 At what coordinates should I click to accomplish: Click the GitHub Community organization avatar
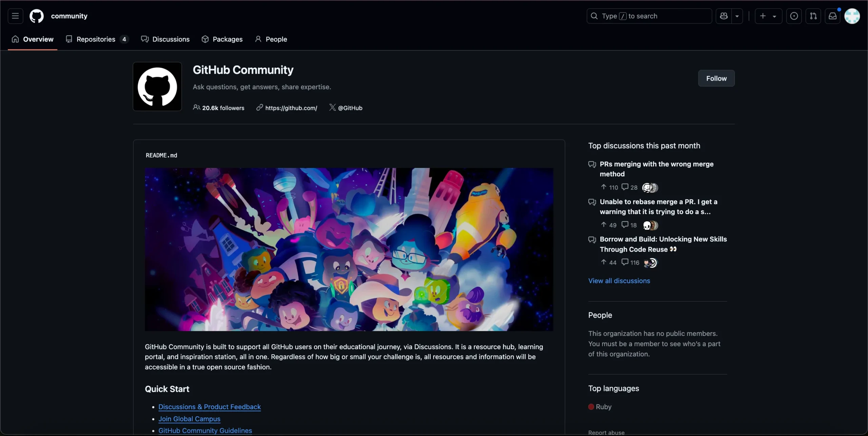(157, 87)
